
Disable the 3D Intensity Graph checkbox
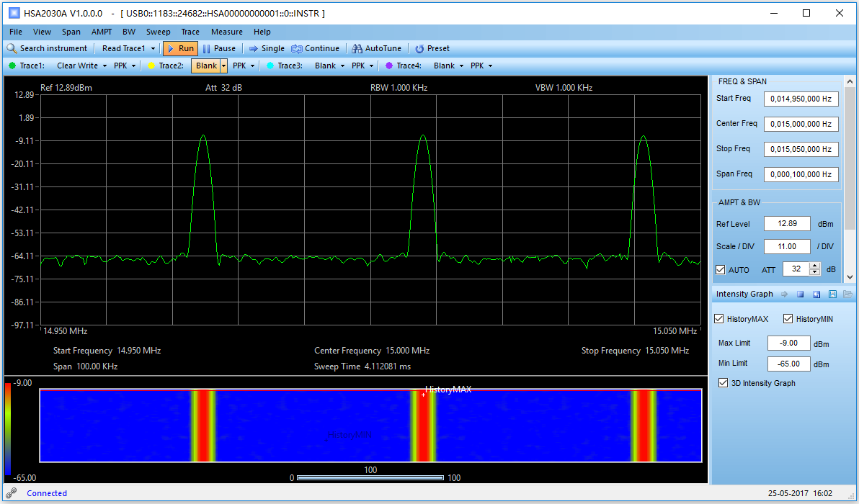click(724, 383)
